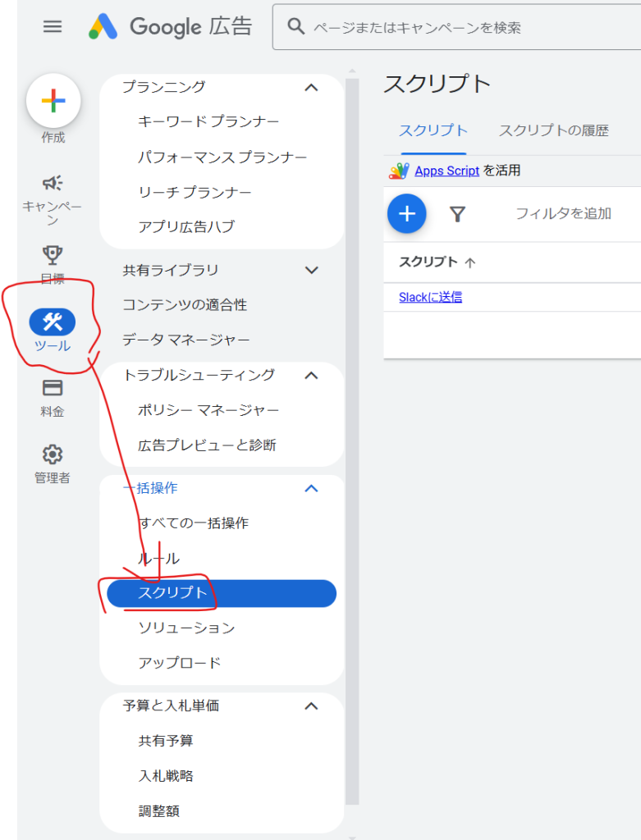Select the Tools wrench icon
The image size is (641, 840).
(53, 322)
